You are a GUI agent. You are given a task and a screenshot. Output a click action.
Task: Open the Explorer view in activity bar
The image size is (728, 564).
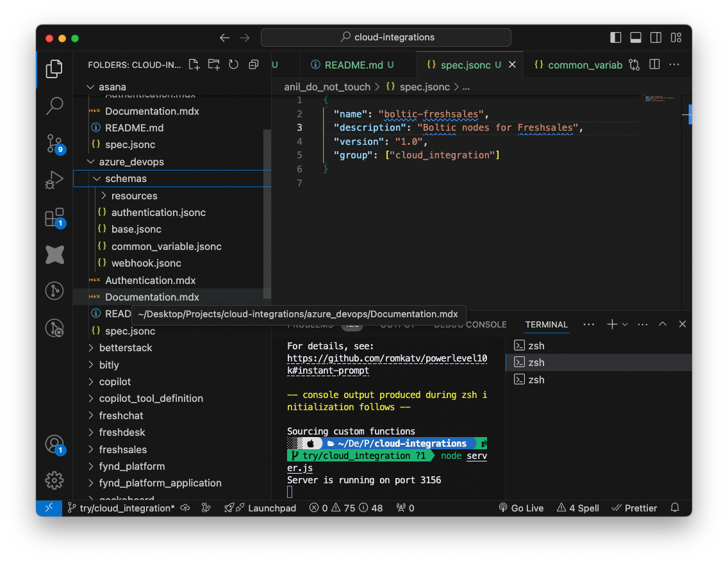click(54, 69)
